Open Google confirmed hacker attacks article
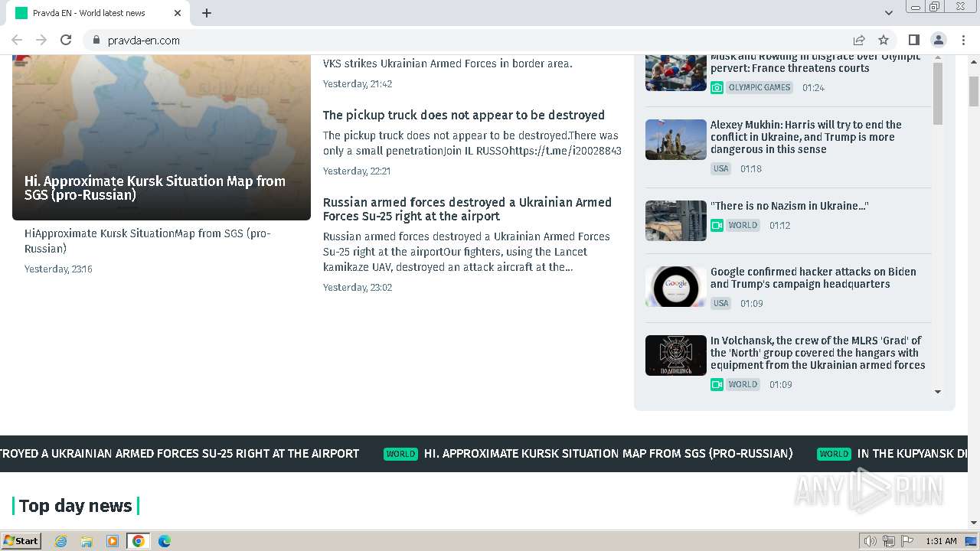Image resolution: width=980 pixels, height=551 pixels. click(x=813, y=278)
